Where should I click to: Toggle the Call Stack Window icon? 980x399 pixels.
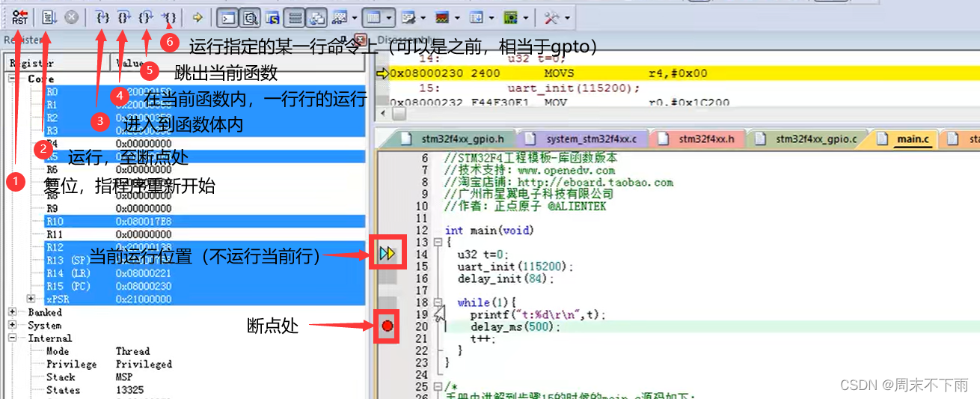tap(316, 16)
